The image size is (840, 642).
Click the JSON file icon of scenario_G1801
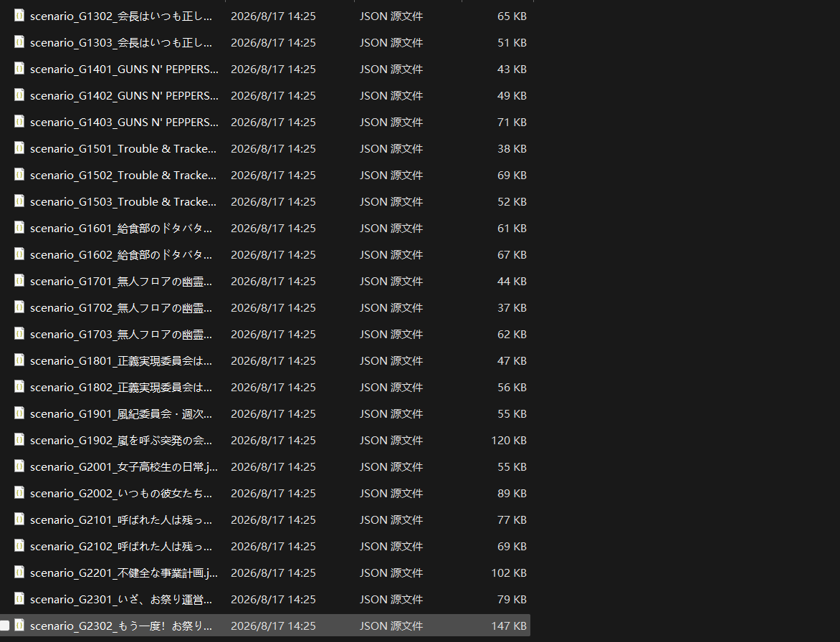point(19,360)
